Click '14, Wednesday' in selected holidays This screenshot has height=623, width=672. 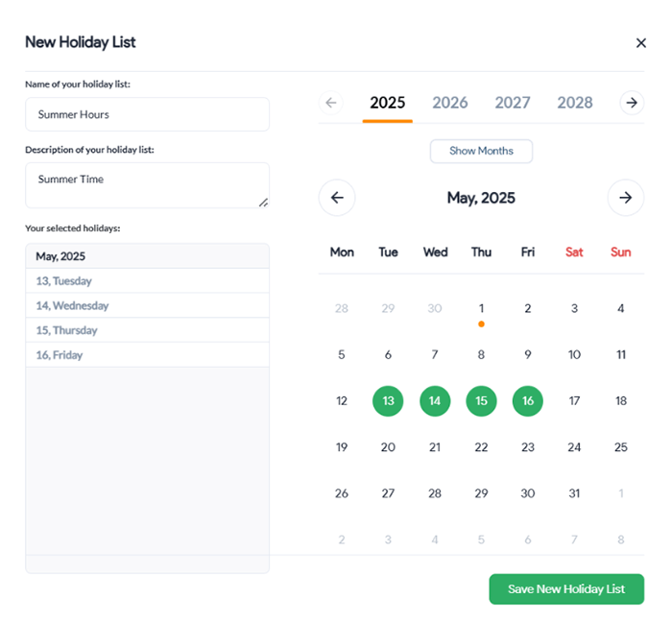(148, 306)
